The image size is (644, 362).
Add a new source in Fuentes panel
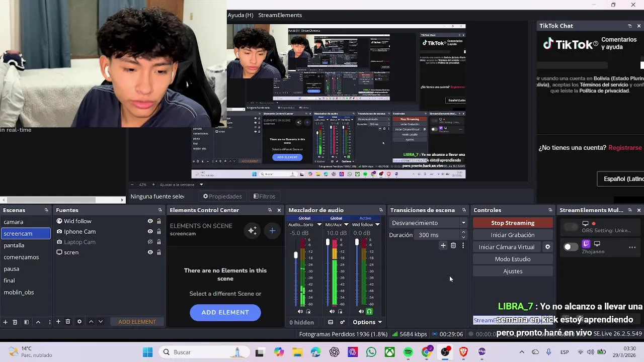click(x=58, y=322)
